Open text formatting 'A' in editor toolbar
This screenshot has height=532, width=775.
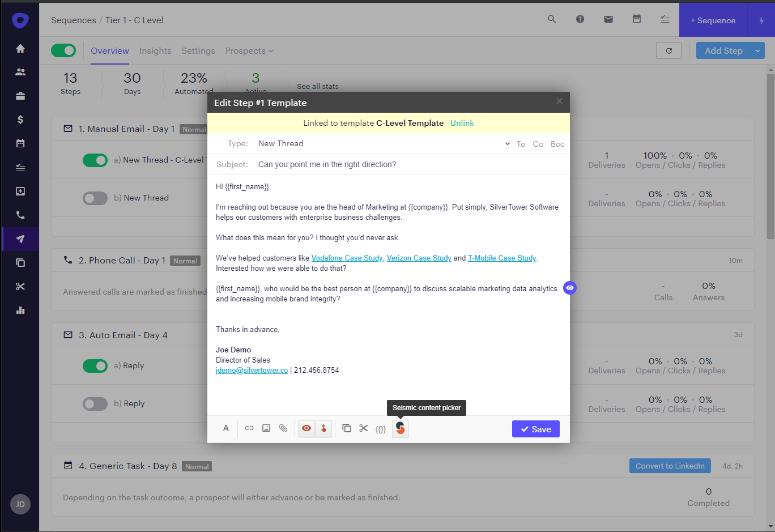(x=226, y=428)
